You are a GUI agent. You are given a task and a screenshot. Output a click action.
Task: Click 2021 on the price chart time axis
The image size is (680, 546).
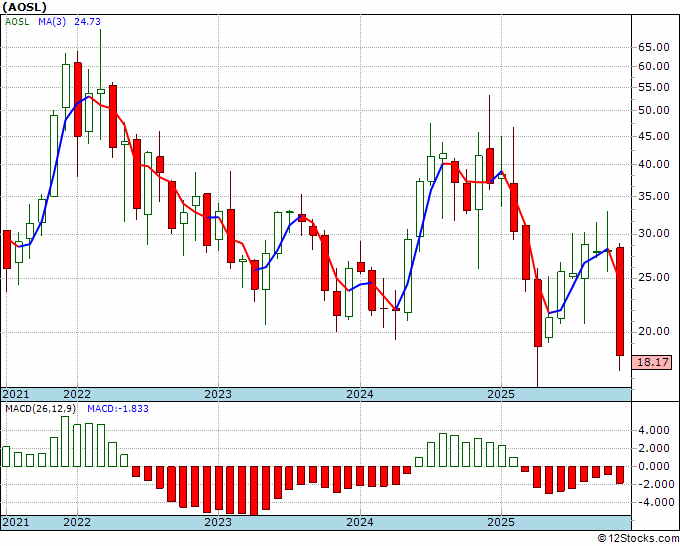tap(16, 394)
